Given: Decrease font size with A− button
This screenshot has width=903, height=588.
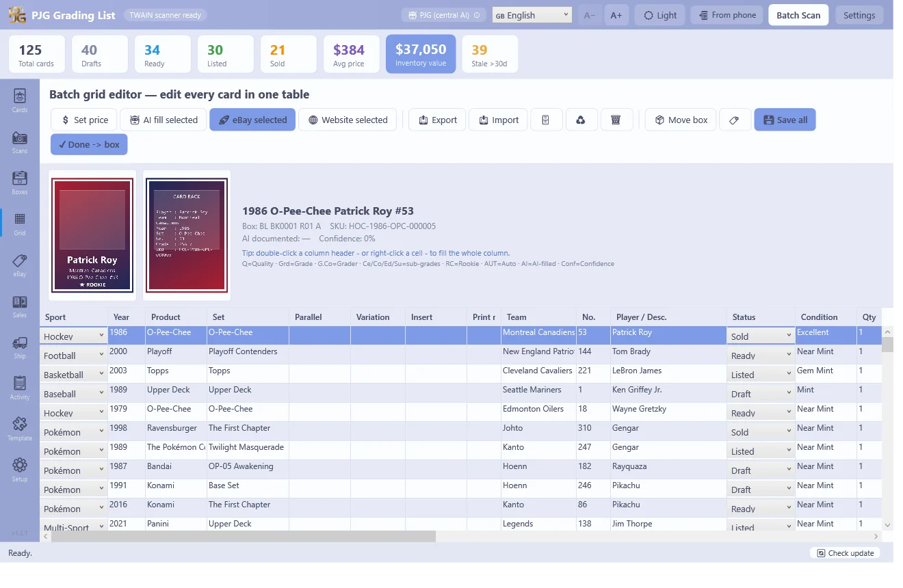Looking at the screenshot, I should pyautogui.click(x=590, y=15).
